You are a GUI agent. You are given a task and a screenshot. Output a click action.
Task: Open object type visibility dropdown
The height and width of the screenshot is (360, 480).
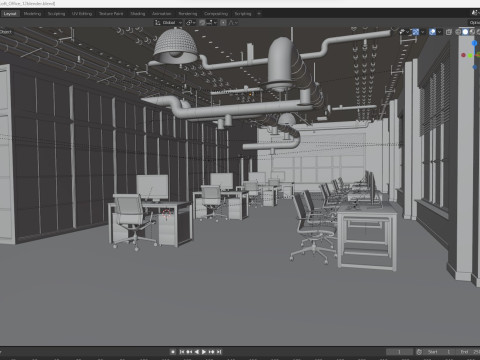click(x=404, y=32)
